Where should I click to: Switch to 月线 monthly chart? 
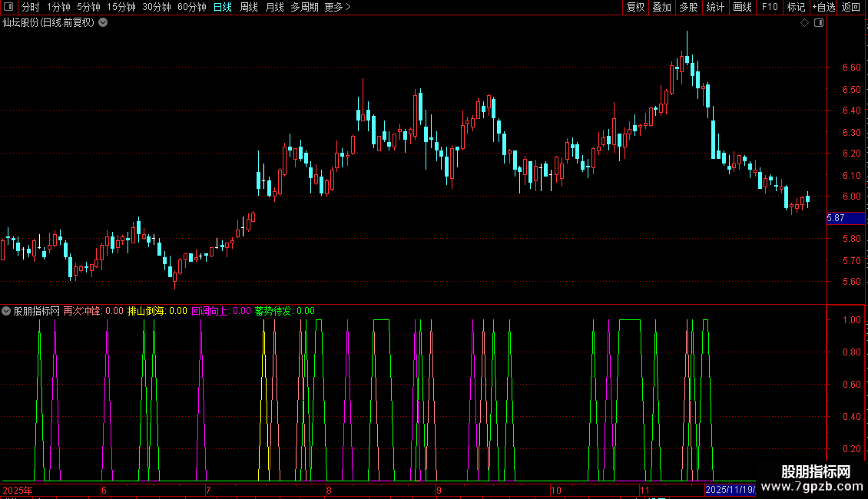point(274,7)
